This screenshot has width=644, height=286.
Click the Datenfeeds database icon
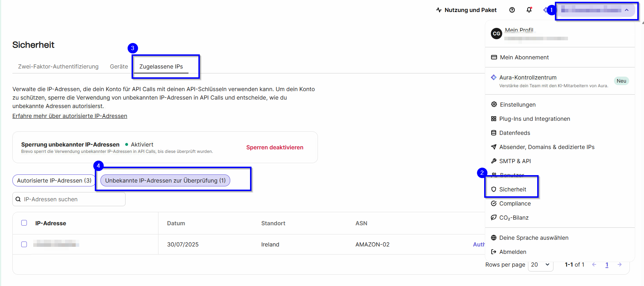point(494,133)
